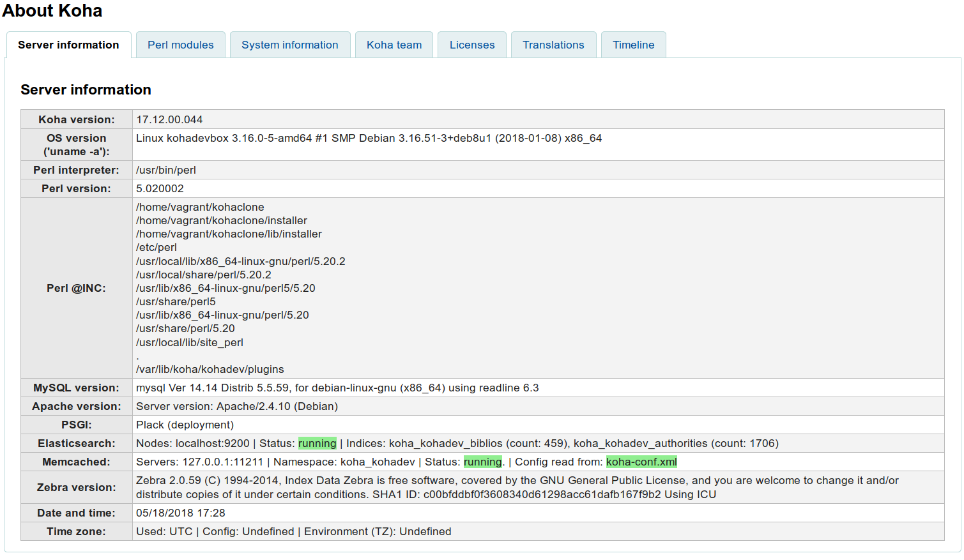The height and width of the screenshot is (560, 964).
Task: Click the /usr/local/lib/site_perl path line
Action: [x=190, y=342]
